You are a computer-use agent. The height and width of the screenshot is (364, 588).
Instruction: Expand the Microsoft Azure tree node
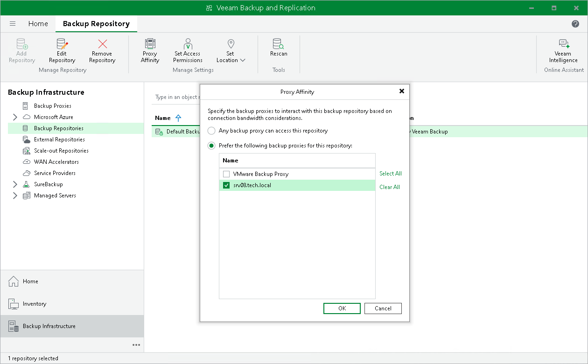point(15,117)
